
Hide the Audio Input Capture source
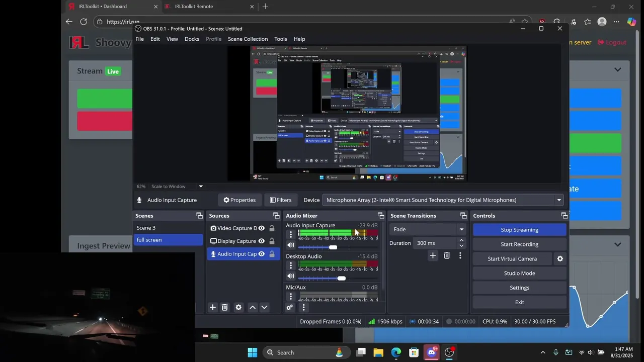pyautogui.click(x=262, y=254)
